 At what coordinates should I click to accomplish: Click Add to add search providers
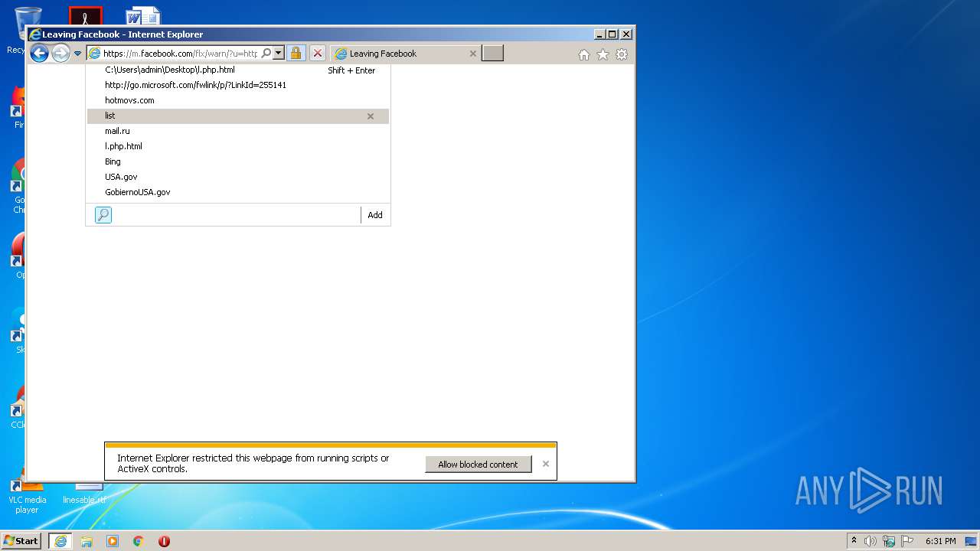375,215
